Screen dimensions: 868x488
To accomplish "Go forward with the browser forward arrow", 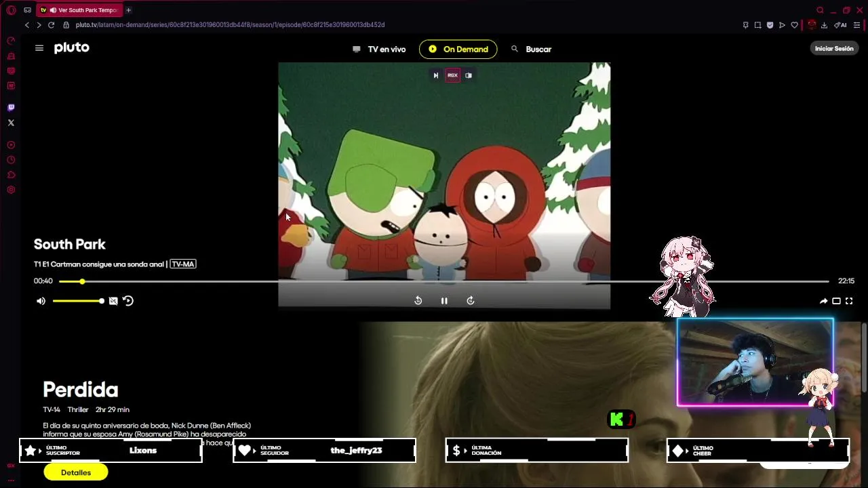I will point(39,25).
